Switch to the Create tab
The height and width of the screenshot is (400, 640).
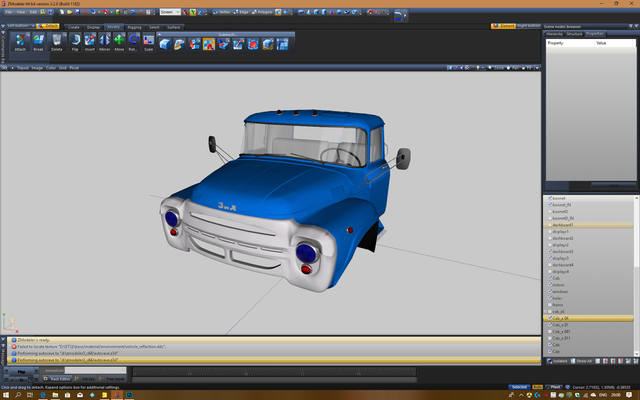pyautogui.click(x=74, y=27)
